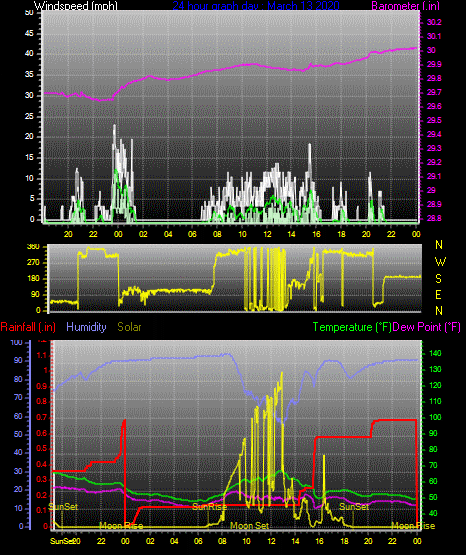Click the "29.1" barometer axis value

coord(434,176)
